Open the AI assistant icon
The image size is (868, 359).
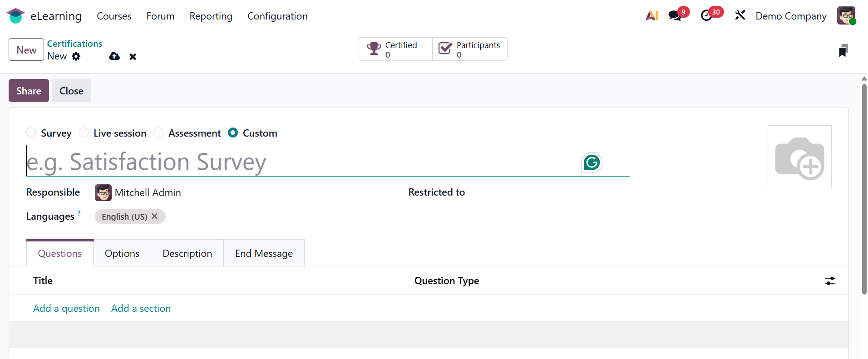click(652, 16)
